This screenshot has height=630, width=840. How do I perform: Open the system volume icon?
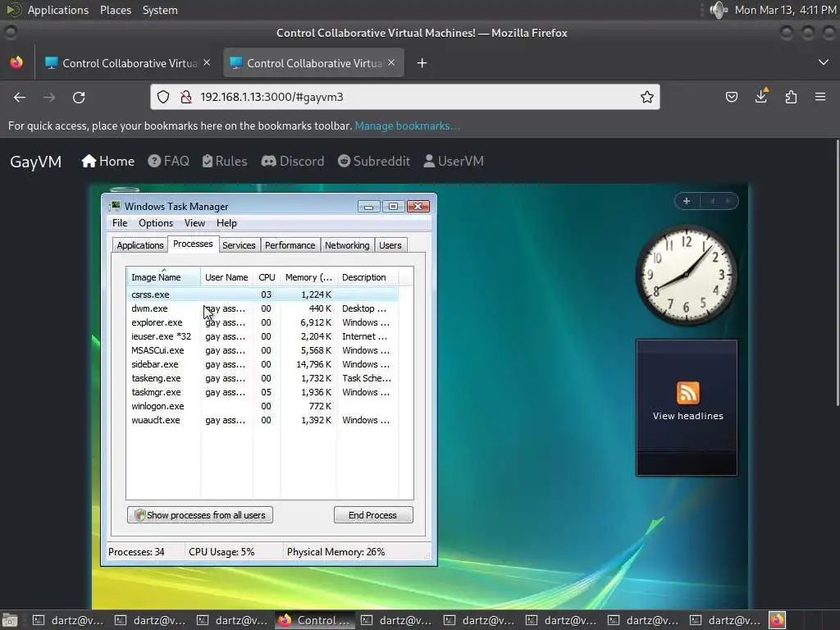click(719, 10)
